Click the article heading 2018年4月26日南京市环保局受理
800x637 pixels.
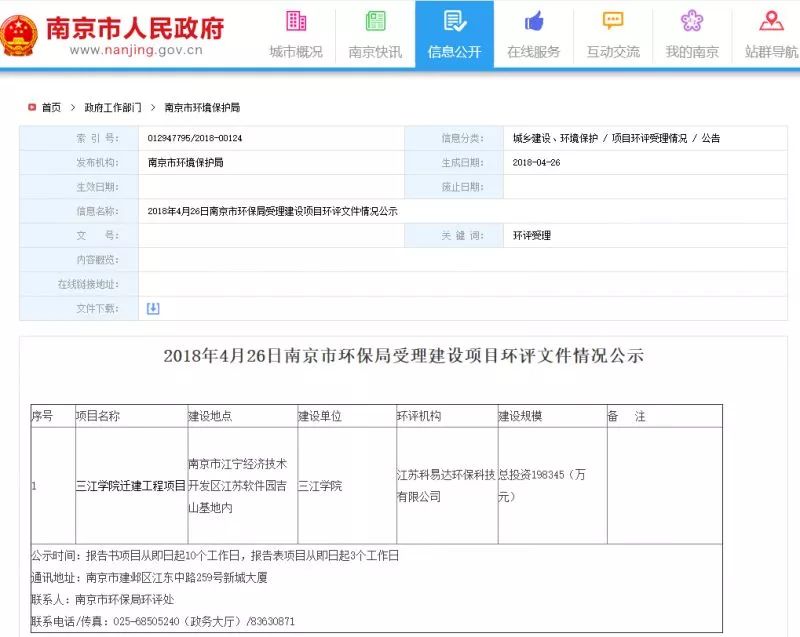(404, 355)
